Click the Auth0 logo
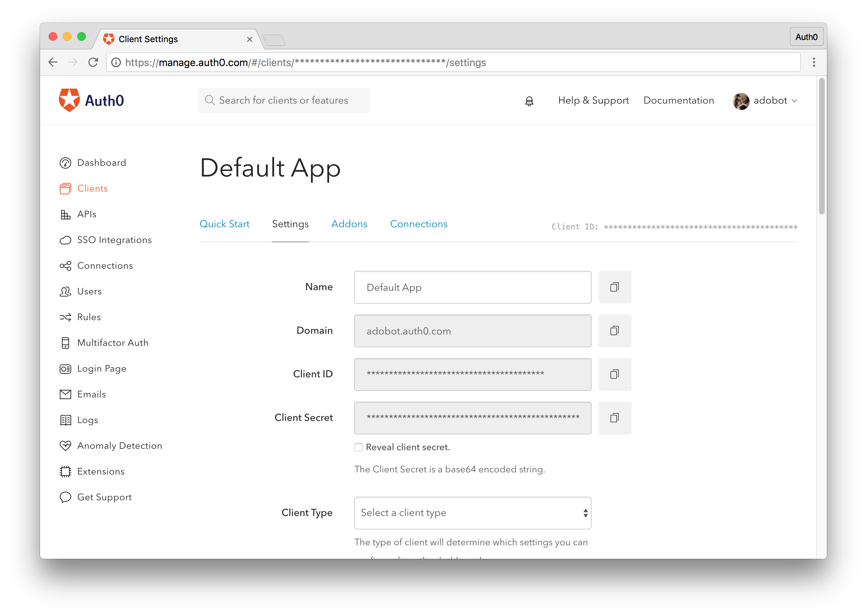Image resolution: width=867 pixels, height=616 pixels. [92, 100]
